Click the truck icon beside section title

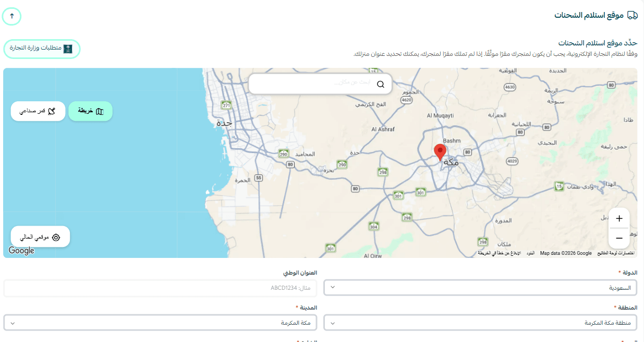point(633,15)
